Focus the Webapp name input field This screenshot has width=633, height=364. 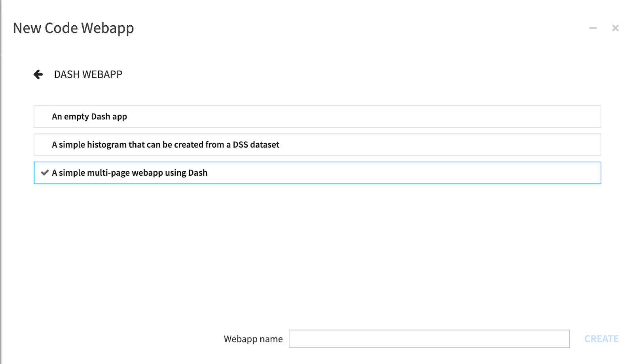point(429,339)
